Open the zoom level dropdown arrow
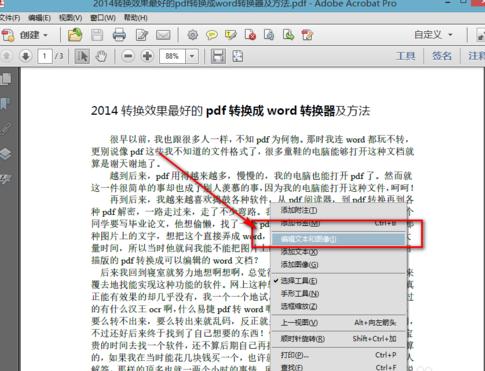The image size is (485, 371). [x=192, y=56]
